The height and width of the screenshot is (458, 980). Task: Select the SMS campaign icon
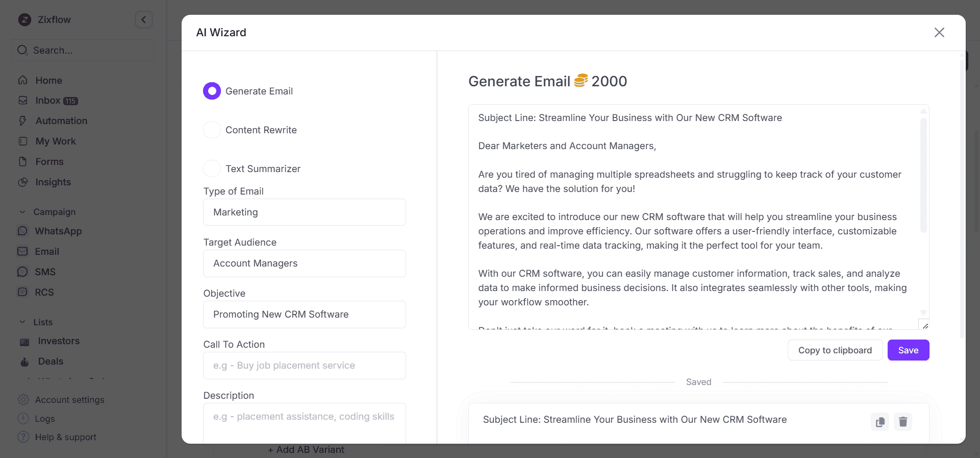(x=23, y=272)
